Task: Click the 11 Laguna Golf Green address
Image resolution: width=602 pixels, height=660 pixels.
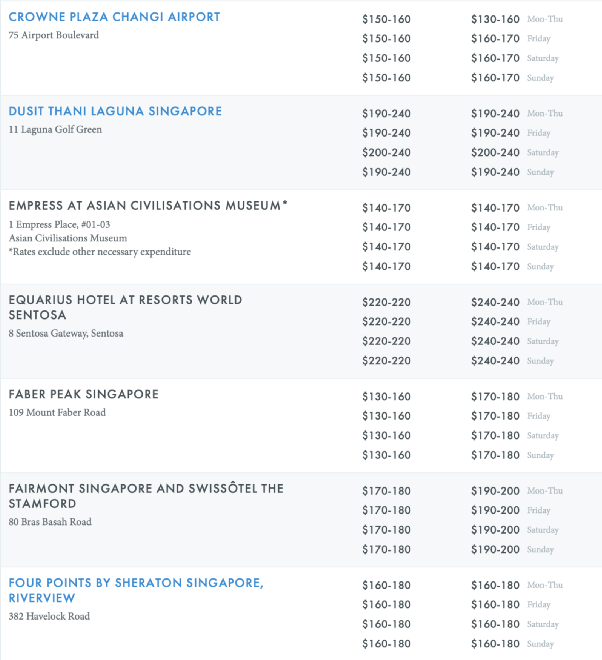Action: tap(55, 130)
